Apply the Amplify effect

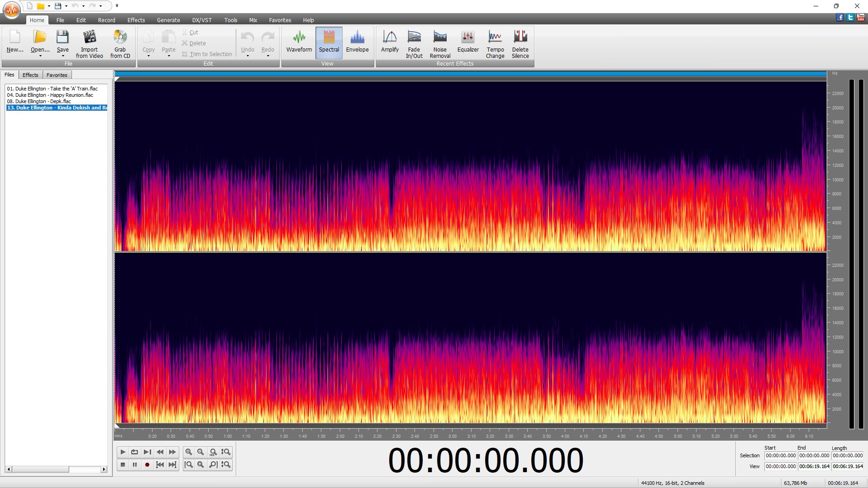click(389, 43)
